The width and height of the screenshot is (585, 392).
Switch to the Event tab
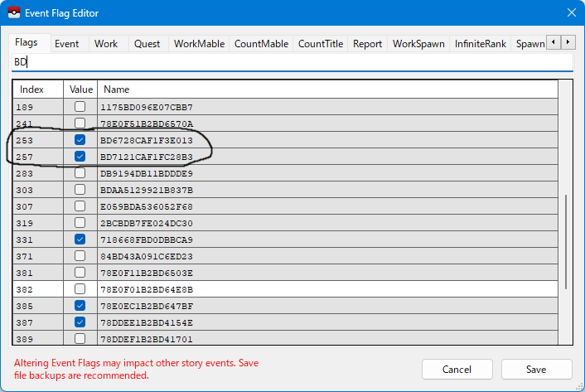point(67,44)
